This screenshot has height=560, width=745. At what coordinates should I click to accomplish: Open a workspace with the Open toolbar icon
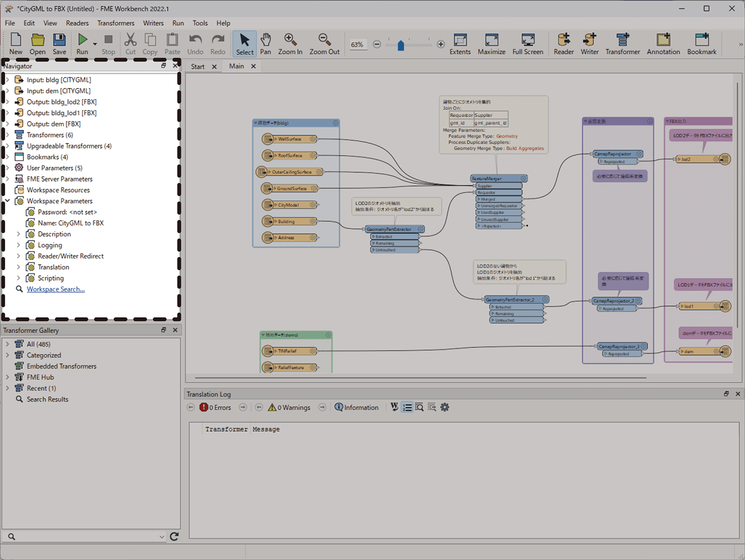click(38, 44)
